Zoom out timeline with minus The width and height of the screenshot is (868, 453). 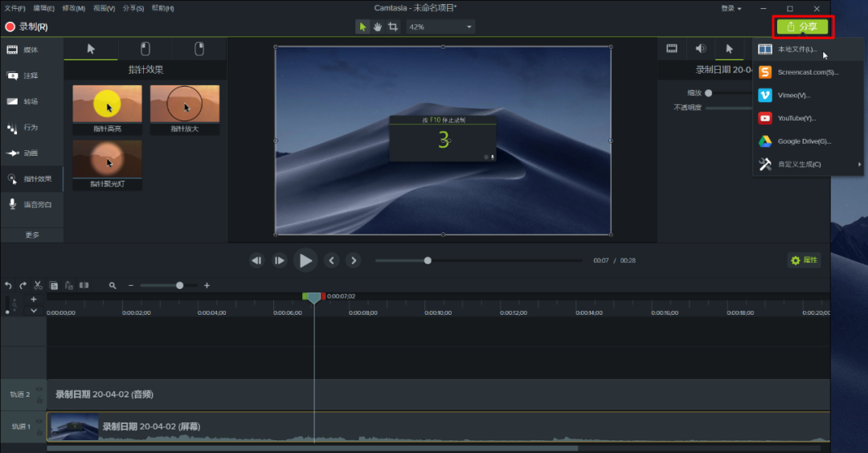pos(131,285)
